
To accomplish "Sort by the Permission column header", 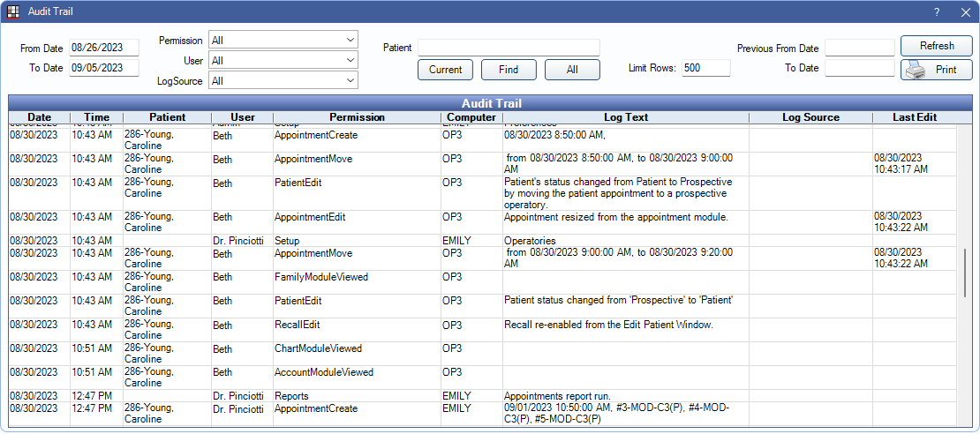I will tap(357, 117).
